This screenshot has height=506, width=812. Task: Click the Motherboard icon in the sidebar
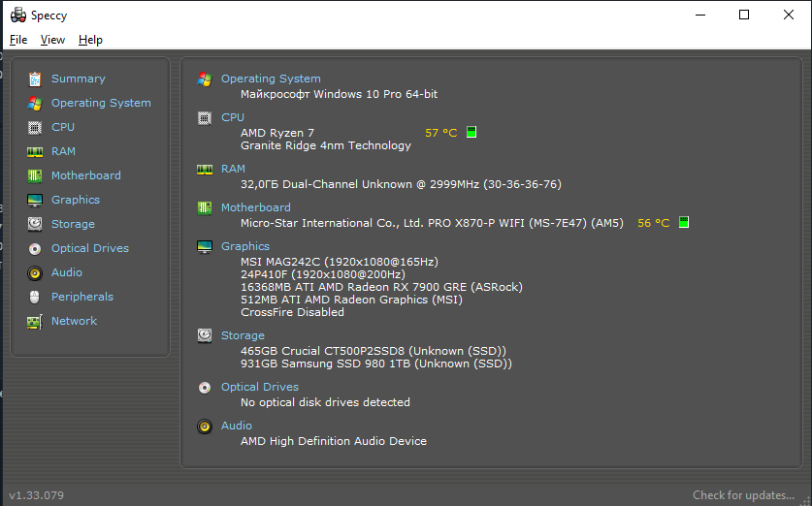click(35, 175)
